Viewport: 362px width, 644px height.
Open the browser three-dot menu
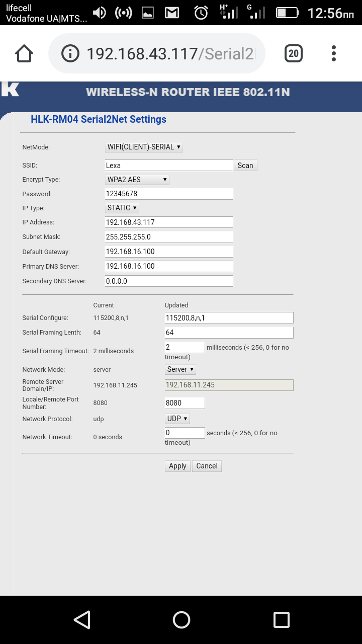tap(334, 53)
